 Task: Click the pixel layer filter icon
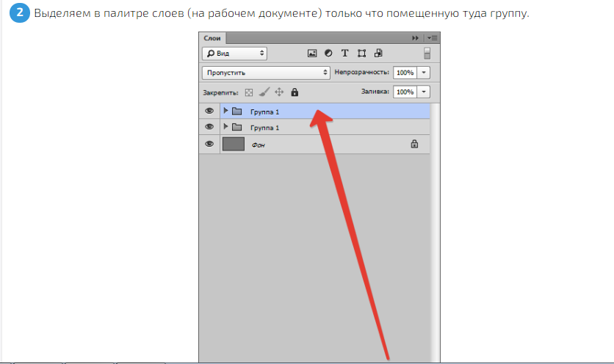(311, 54)
